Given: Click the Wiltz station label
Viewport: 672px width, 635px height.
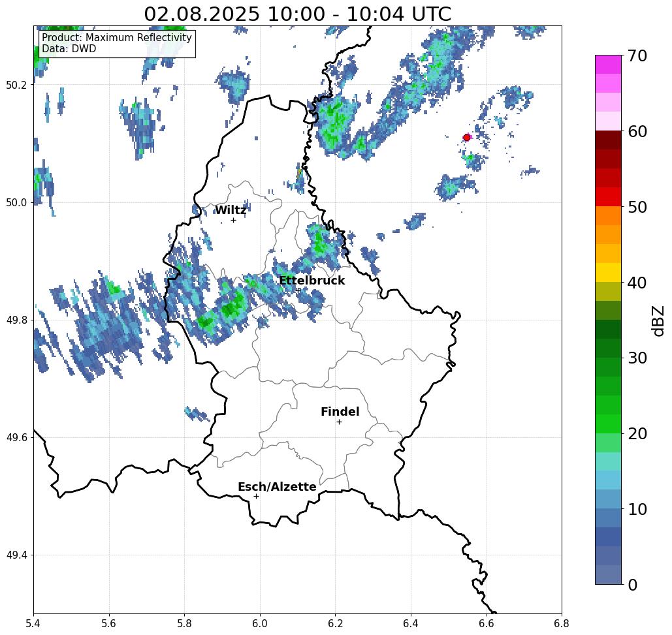Looking at the screenshot, I should tap(231, 210).
